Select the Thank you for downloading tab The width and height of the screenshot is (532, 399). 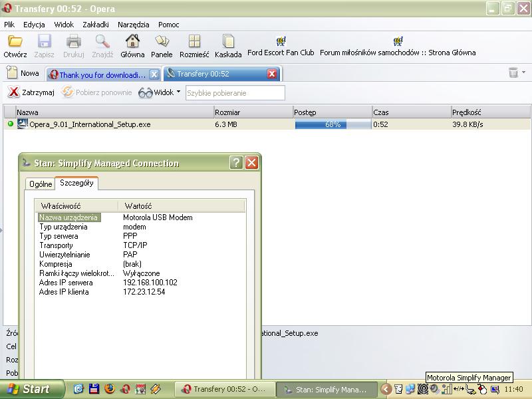[98, 74]
